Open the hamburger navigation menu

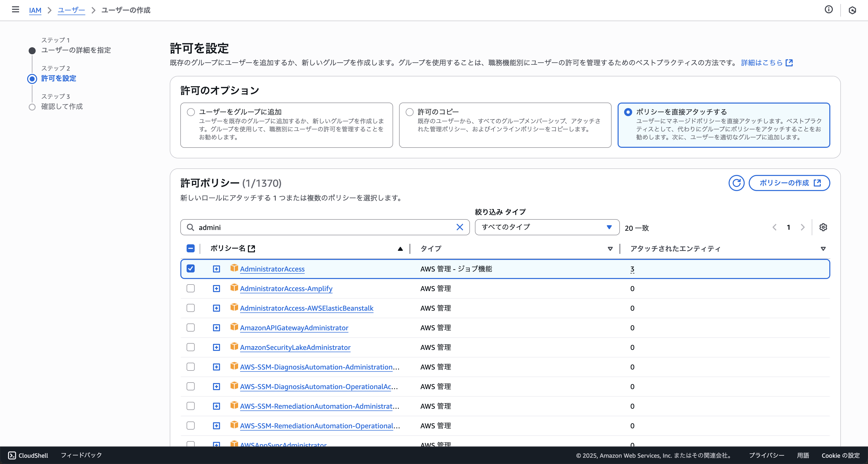15,10
